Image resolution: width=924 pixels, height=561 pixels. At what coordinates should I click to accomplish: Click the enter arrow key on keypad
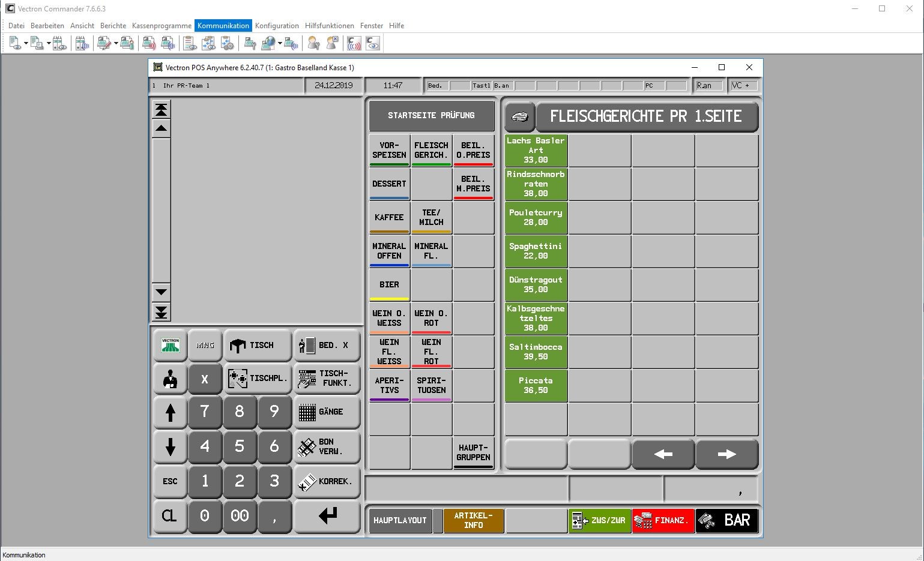point(327,515)
